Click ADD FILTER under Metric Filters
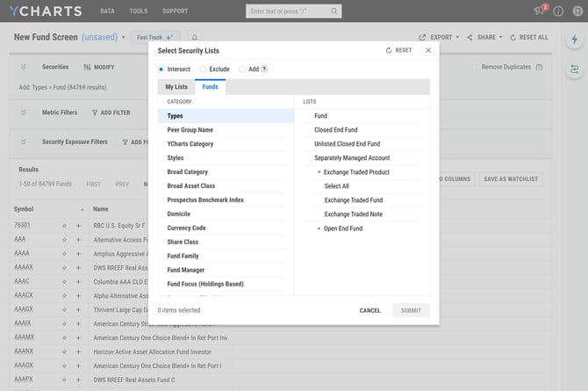 (111, 112)
